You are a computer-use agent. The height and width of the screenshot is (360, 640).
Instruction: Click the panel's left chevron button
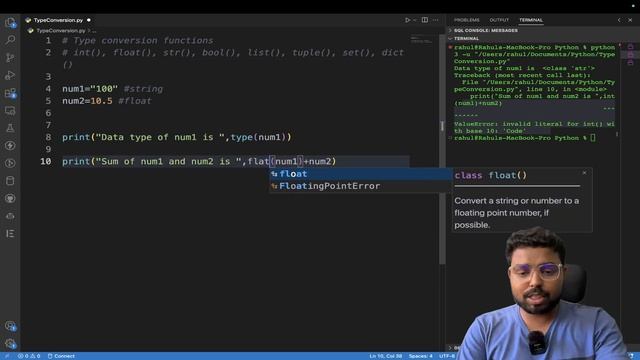pos(619,20)
